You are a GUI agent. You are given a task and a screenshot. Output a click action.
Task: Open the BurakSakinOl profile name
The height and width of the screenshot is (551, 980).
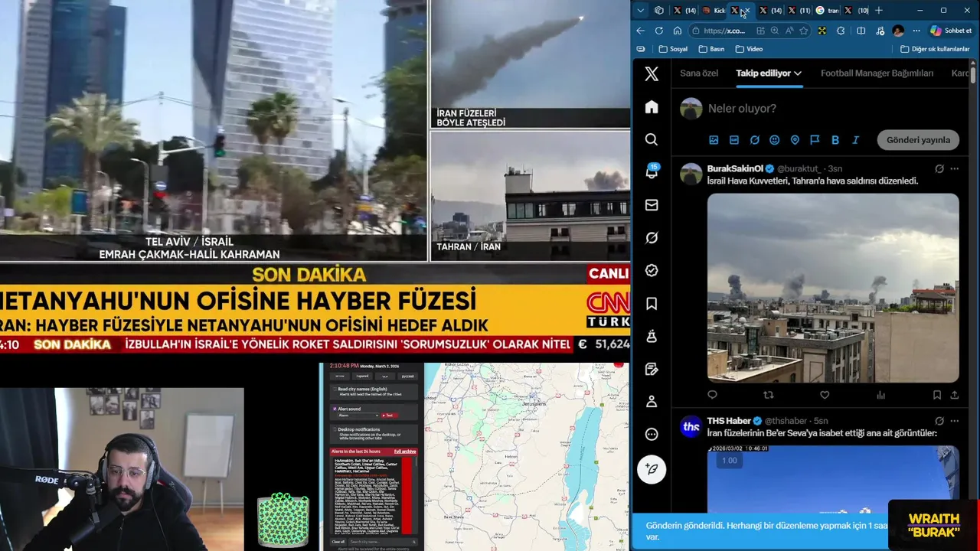pos(735,168)
